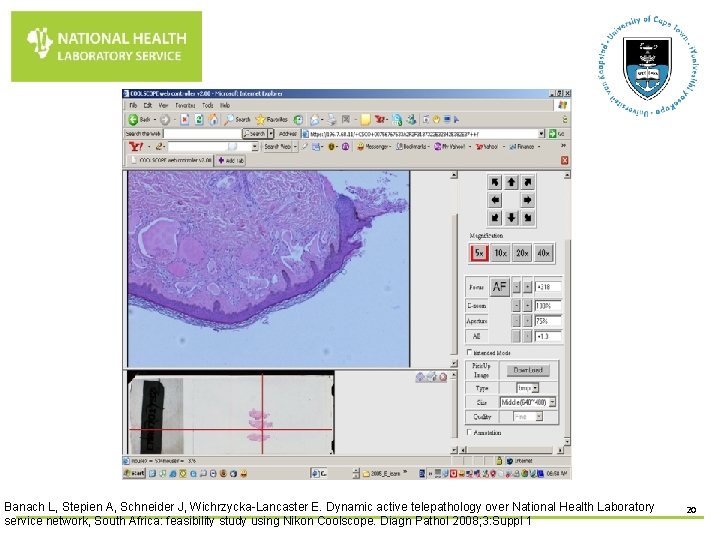720x540 pixels.
Task: Increase Focus value with plus button
Action: coord(528,287)
